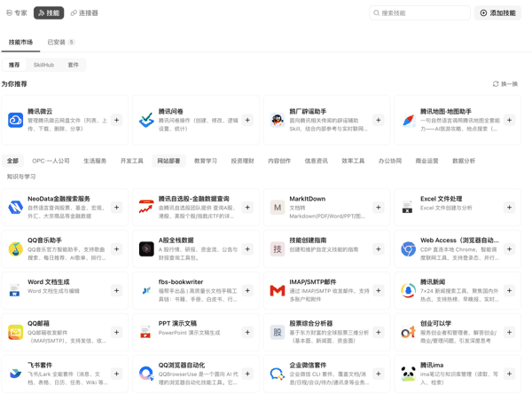This screenshot has width=532, height=394.
Task: Filter by 知识与学习 category
Action: click(x=21, y=177)
